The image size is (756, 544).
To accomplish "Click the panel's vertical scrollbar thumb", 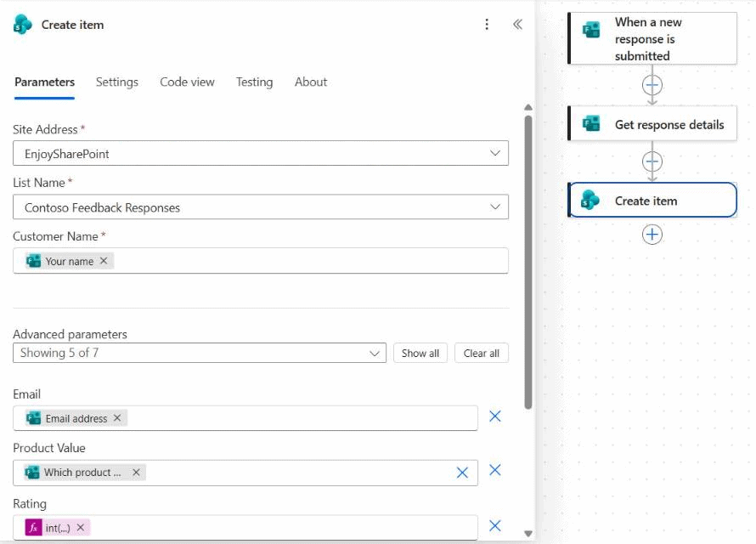I will pos(528,262).
